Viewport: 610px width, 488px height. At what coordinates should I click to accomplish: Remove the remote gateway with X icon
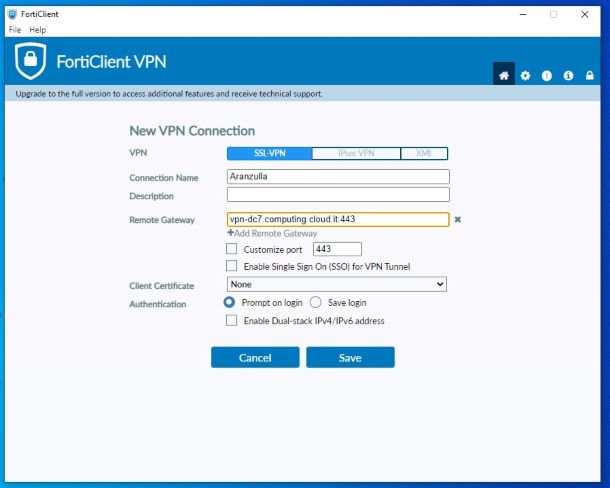(x=458, y=219)
